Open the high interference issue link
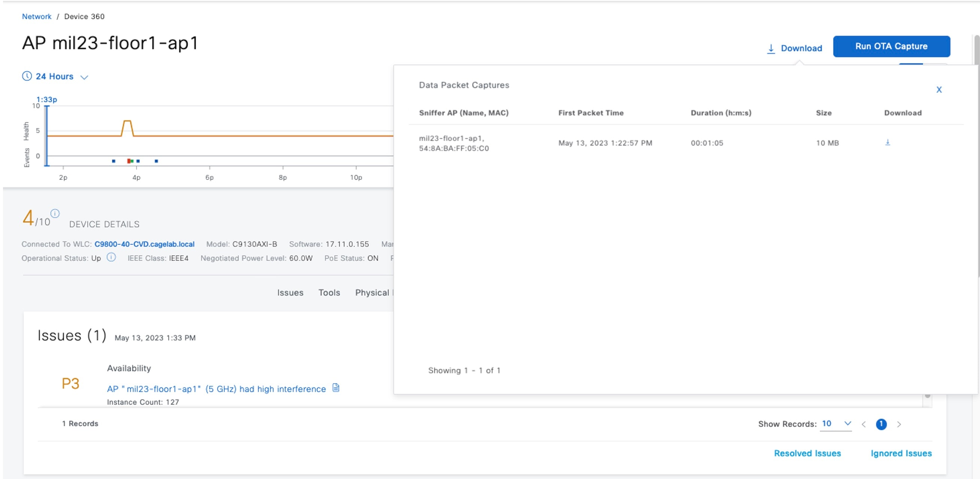The height and width of the screenshot is (479, 980). tap(216, 389)
